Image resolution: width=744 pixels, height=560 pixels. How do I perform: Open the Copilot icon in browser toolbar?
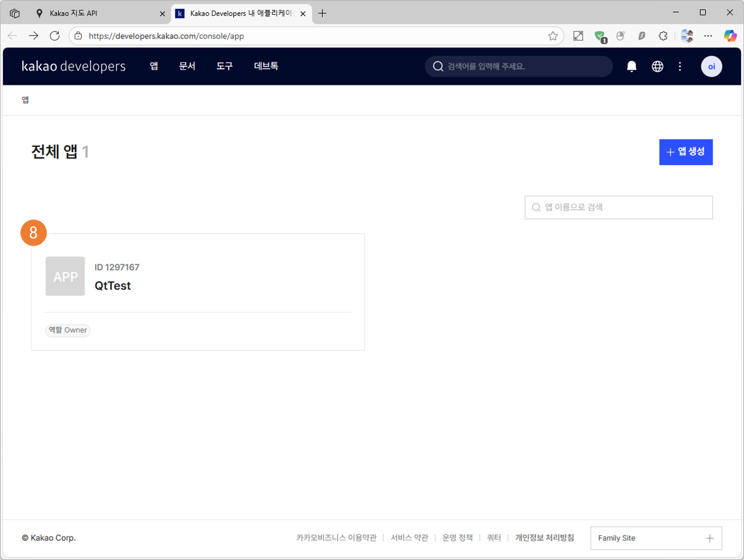point(730,36)
